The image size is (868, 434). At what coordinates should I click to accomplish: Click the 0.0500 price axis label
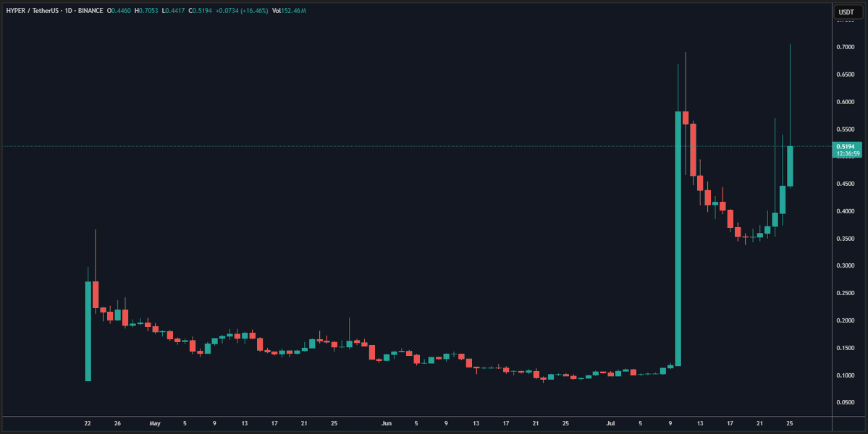(846, 402)
